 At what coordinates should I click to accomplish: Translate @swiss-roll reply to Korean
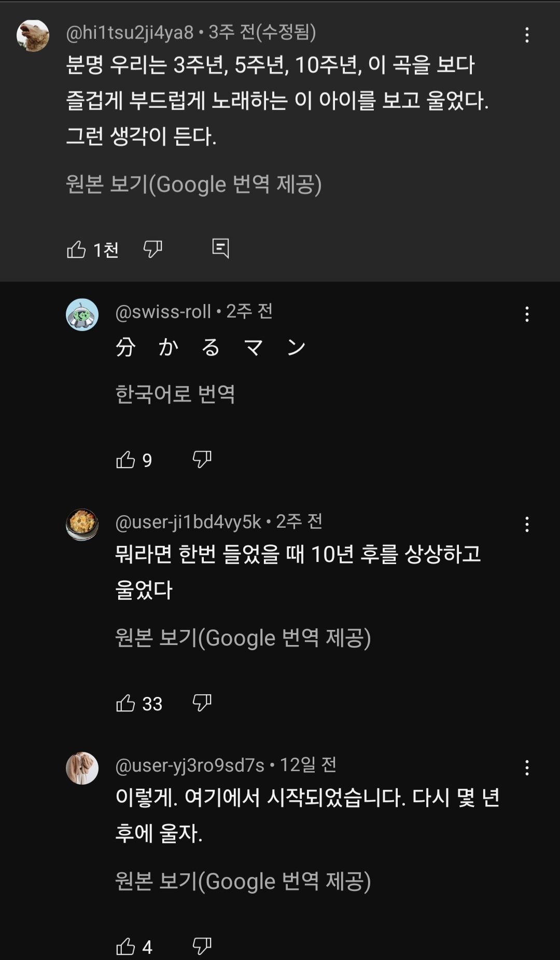175,394
